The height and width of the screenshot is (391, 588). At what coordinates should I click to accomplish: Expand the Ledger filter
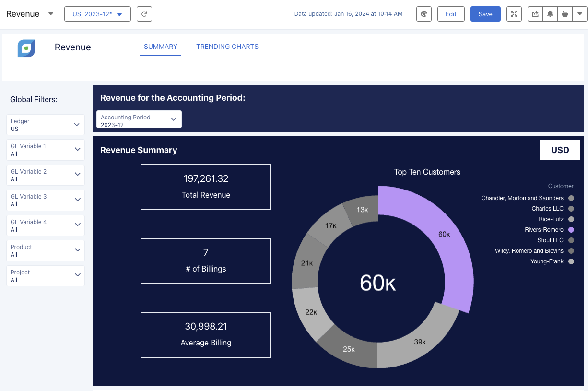[46, 125]
